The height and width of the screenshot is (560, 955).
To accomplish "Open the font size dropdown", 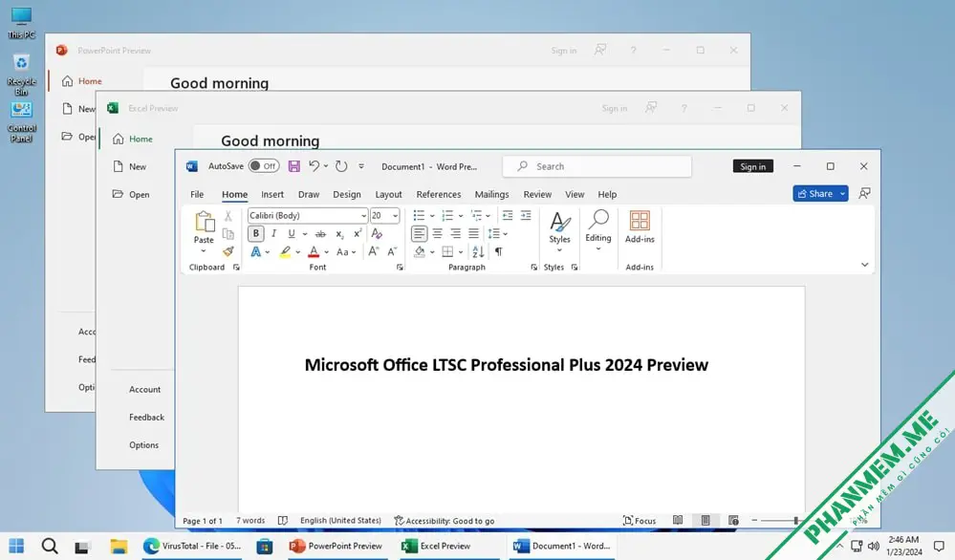I will 395,215.
